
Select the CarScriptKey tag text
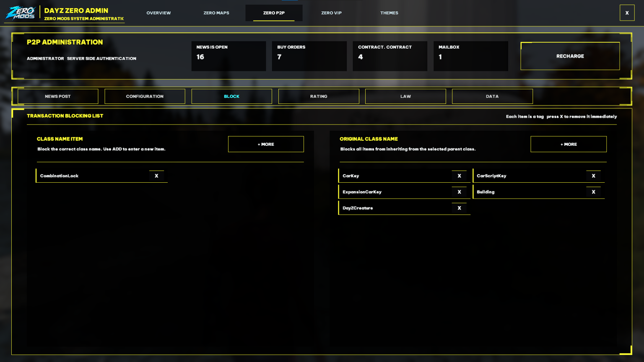491,176
